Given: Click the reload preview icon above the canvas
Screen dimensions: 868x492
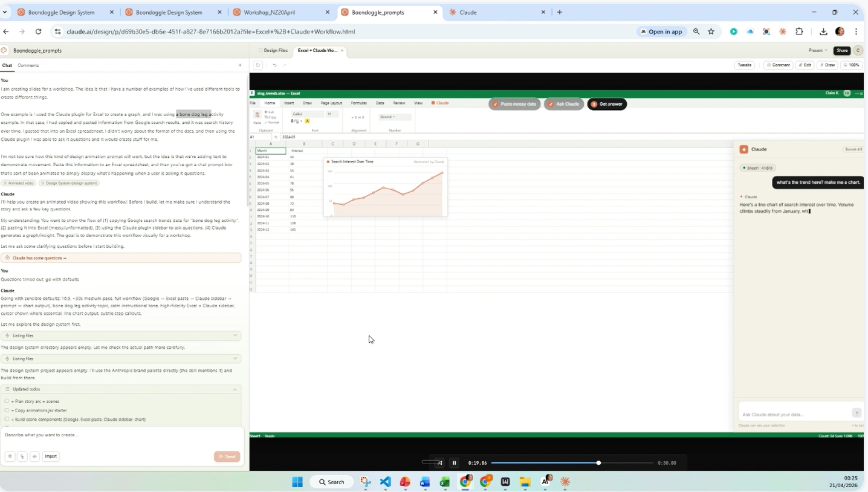Looking at the screenshot, I should [x=258, y=65].
